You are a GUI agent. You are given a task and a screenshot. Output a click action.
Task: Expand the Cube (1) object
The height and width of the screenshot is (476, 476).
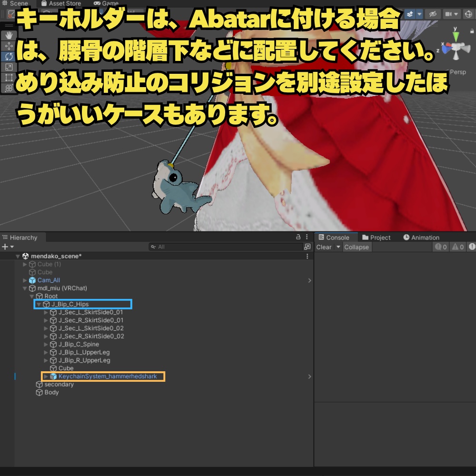click(25, 264)
